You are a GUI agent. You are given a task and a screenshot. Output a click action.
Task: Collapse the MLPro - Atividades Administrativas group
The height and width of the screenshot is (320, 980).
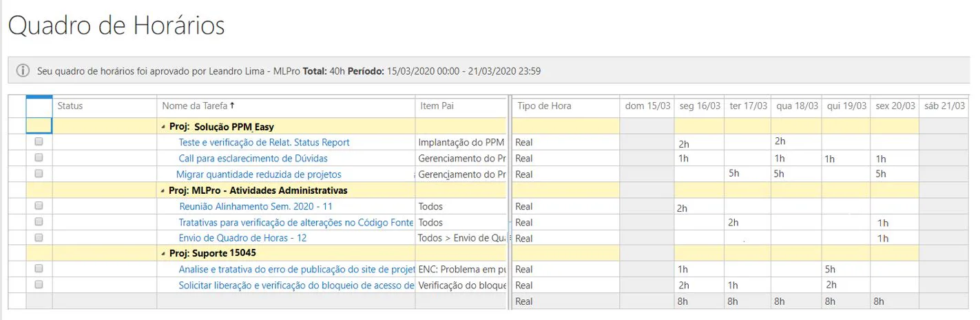[163, 190]
